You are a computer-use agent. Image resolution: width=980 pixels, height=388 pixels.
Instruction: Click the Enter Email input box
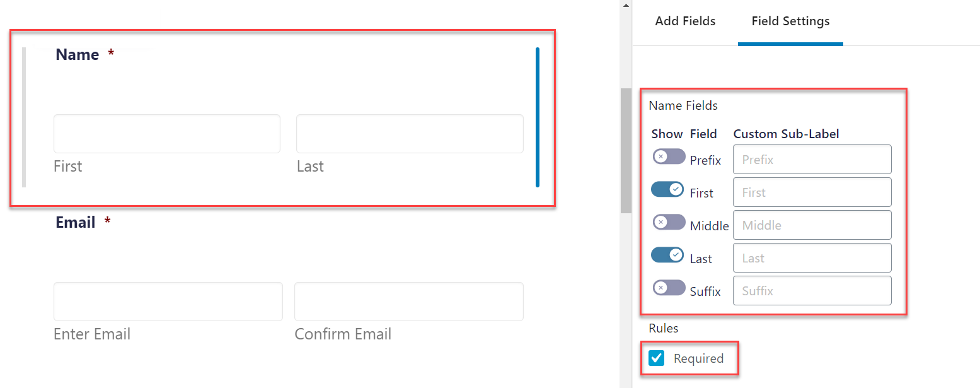tap(168, 302)
